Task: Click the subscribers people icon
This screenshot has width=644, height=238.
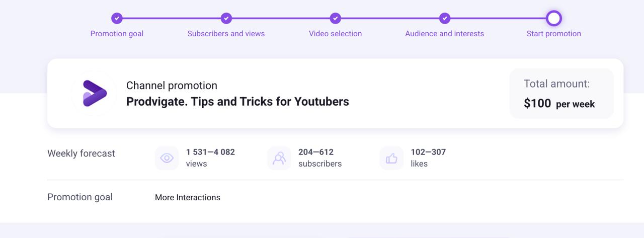Action: (x=279, y=158)
